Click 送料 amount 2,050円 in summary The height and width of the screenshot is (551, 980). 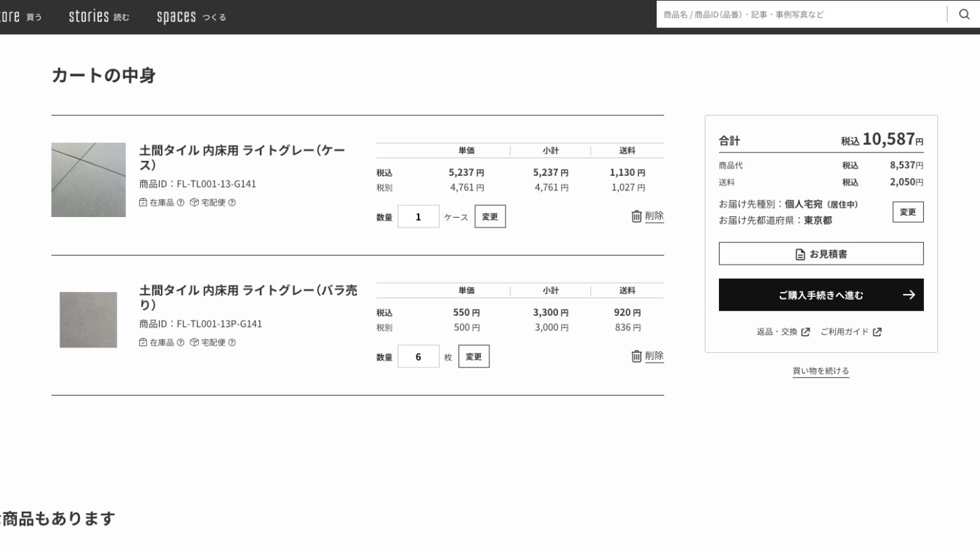(906, 182)
